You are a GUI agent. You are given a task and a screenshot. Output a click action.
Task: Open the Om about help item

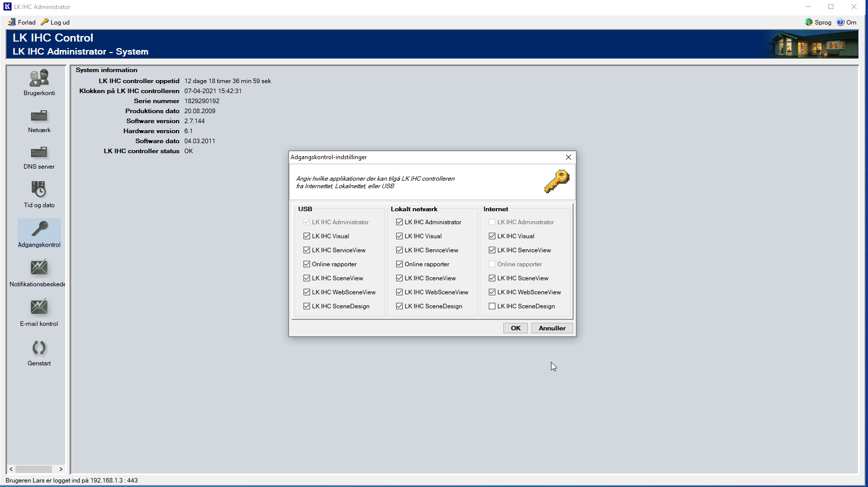tap(846, 23)
